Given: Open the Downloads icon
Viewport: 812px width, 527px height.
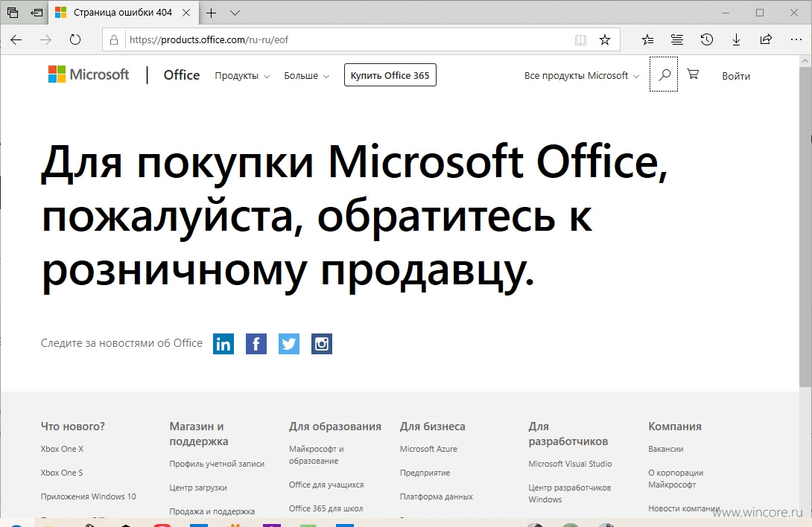Looking at the screenshot, I should click(736, 40).
